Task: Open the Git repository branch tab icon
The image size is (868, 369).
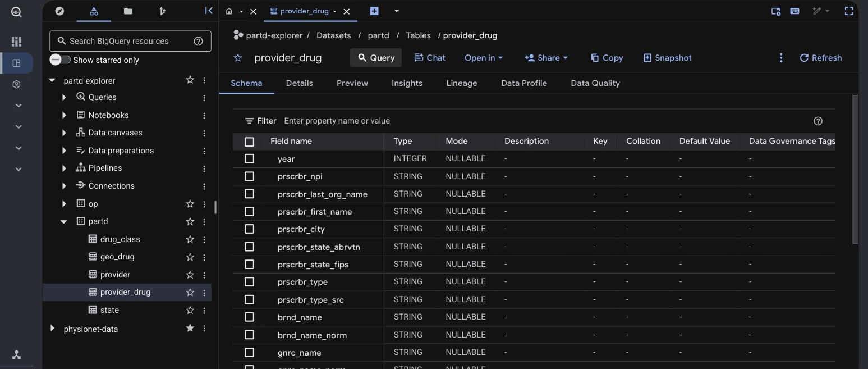Action: point(163,11)
